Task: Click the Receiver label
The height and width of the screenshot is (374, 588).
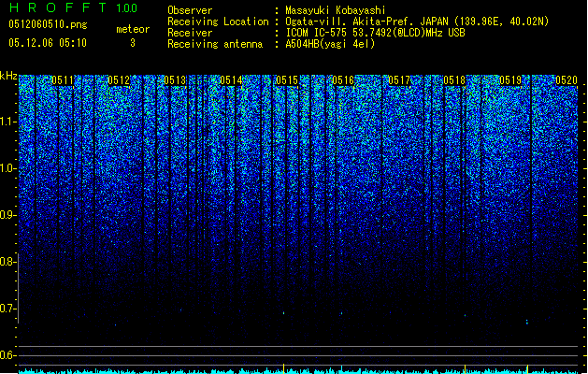Action: (190, 33)
